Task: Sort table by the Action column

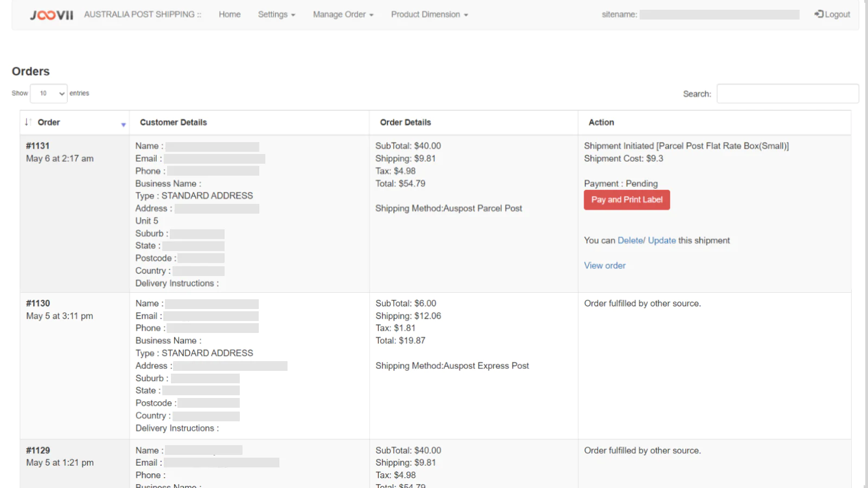Action: coord(601,123)
